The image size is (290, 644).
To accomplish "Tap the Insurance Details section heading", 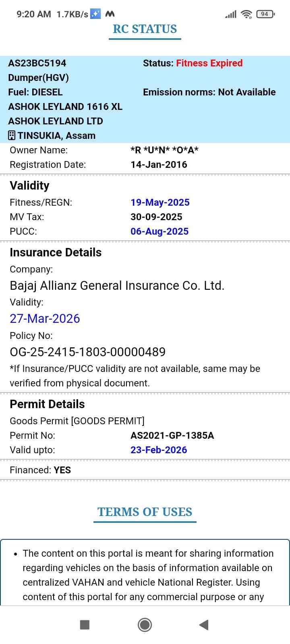I will click(x=56, y=252).
